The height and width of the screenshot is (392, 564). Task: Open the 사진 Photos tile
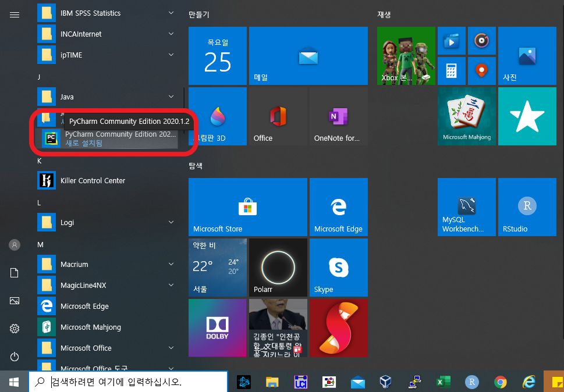coord(527,56)
